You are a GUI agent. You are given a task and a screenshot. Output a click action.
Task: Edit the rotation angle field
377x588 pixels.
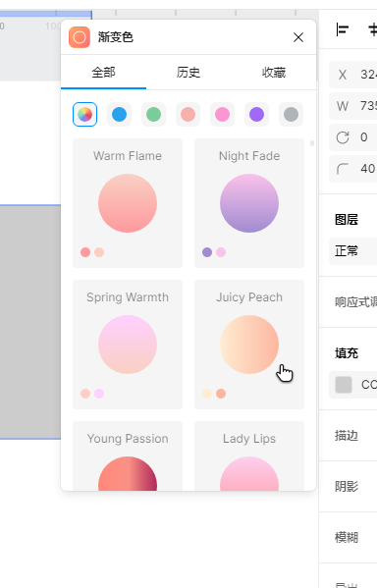point(353,137)
